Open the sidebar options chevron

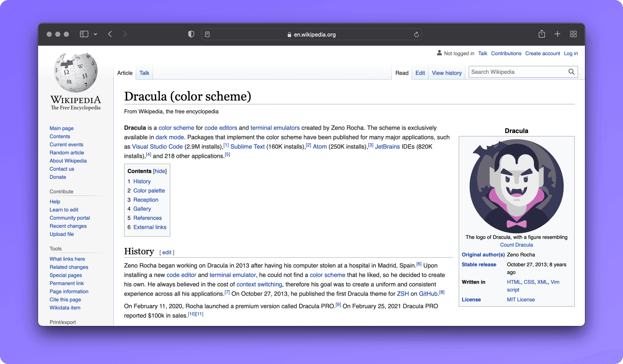pos(95,34)
